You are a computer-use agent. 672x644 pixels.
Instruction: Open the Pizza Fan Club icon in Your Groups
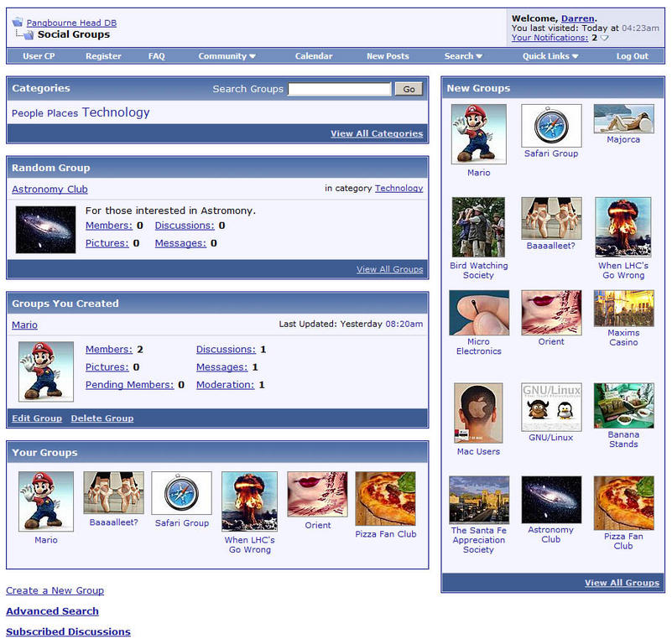point(385,498)
